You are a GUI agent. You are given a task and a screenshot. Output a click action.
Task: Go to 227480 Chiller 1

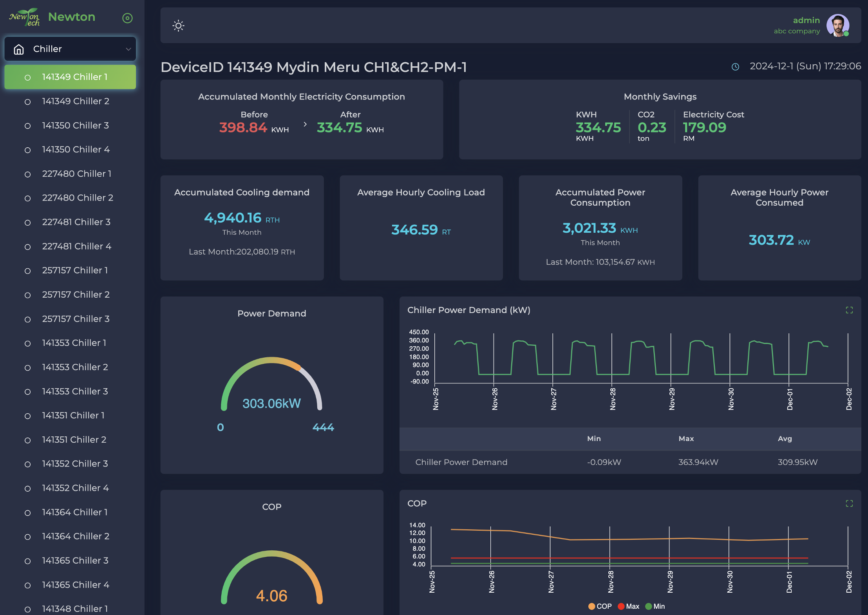[70, 174]
